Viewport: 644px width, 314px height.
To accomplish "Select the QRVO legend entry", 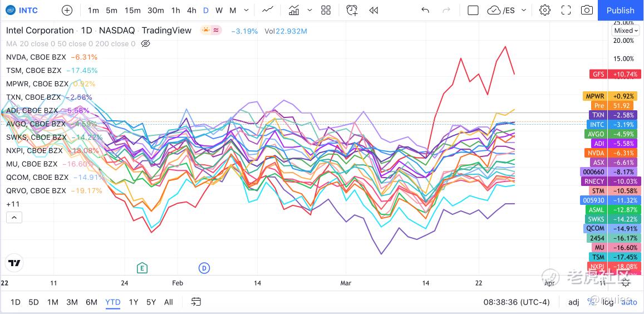I will pyautogui.click(x=54, y=191).
